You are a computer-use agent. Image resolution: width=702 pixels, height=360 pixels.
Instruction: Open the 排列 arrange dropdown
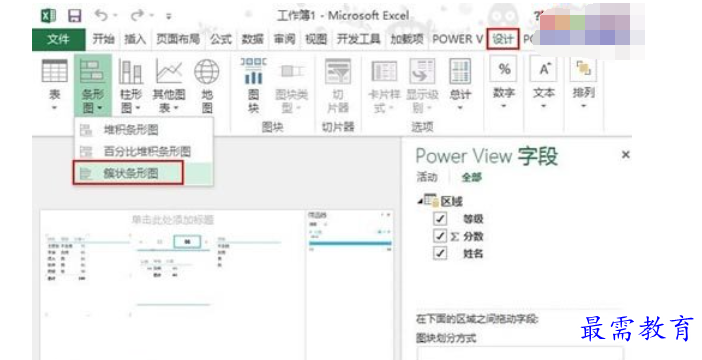coord(583,83)
